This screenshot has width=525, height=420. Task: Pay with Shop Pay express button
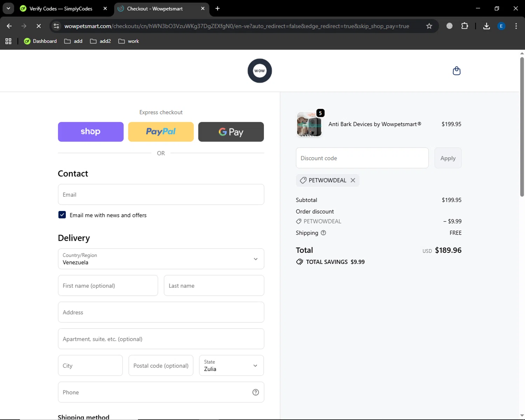click(x=91, y=132)
